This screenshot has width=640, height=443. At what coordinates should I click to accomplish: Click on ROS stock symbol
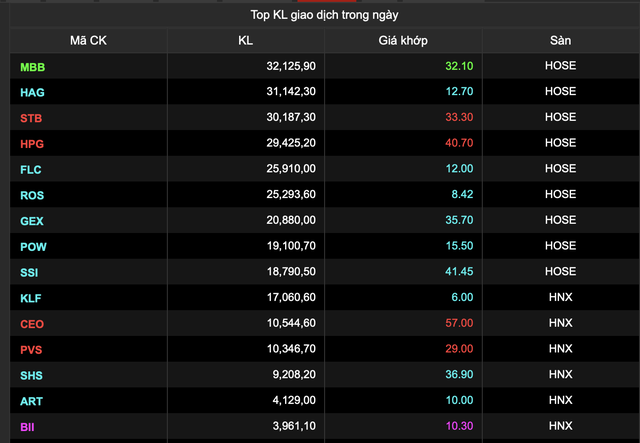click(32, 195)
